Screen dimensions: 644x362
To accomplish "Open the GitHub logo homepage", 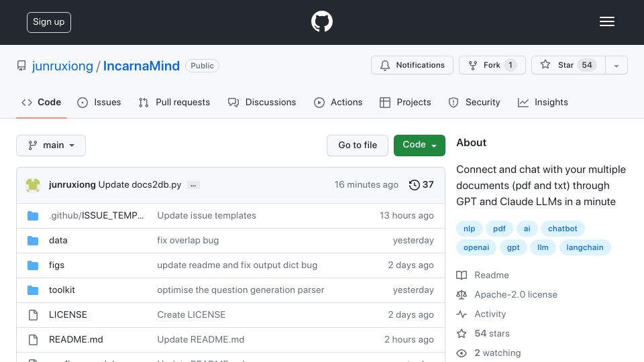I will tap(321, 21).
